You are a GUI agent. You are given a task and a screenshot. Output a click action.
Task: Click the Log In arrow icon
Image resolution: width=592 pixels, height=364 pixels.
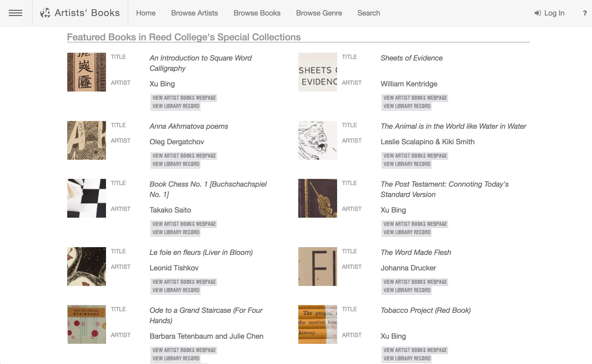click(x=537, y=13)
